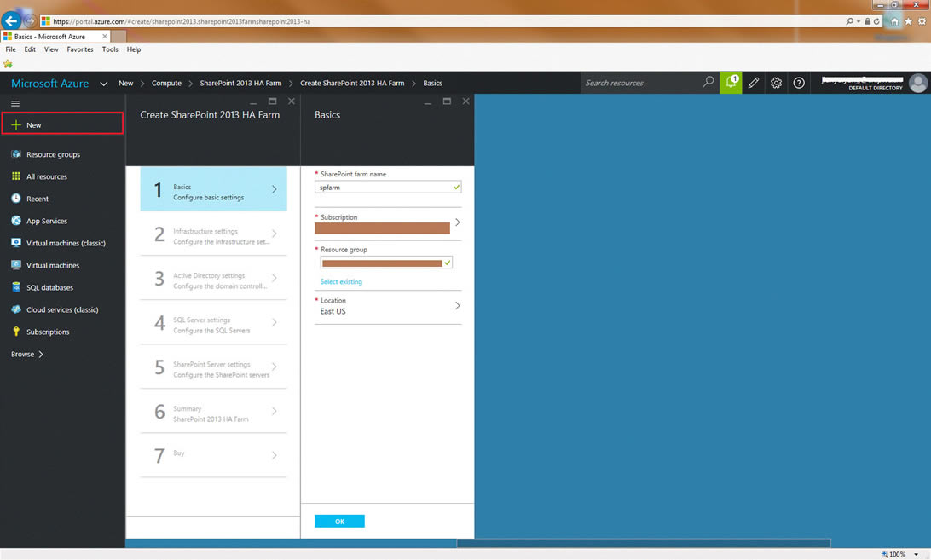Viewport: 931px width, 560px height.
Task: Open the portal settings gear icon
Action: point(776,83)
